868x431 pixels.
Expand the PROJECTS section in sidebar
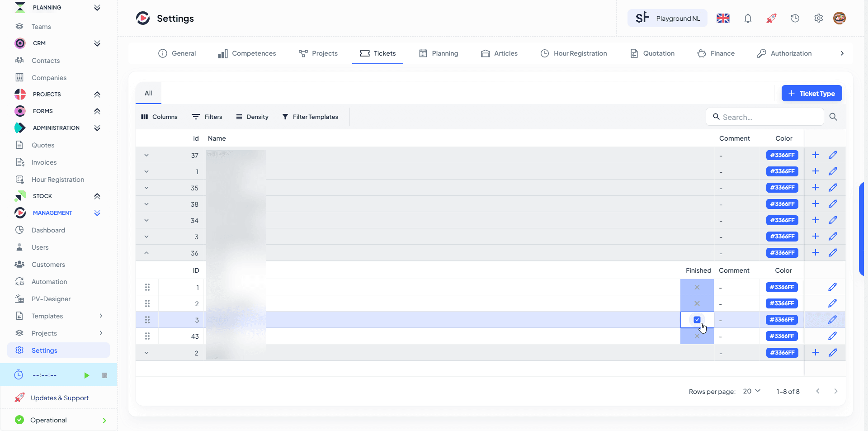[x=97, y=95]
